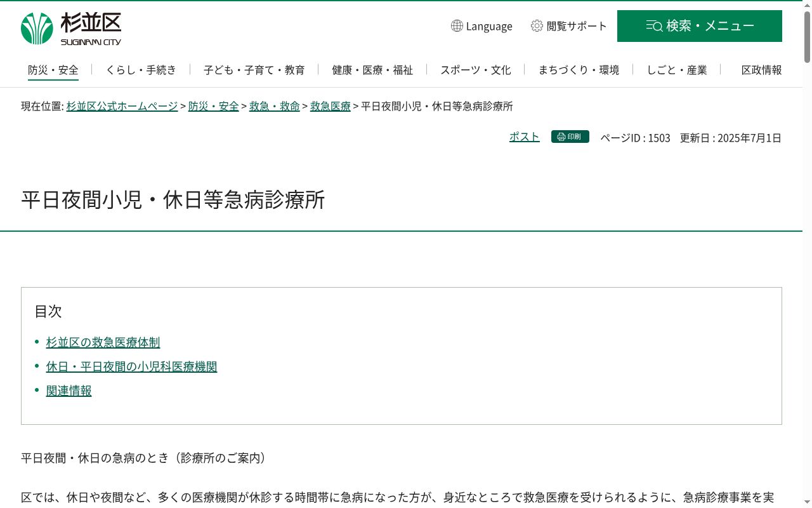Click the 救急医療 breadcrumb link
Screen dimensions: 812x508
click(x=331, y=107)
